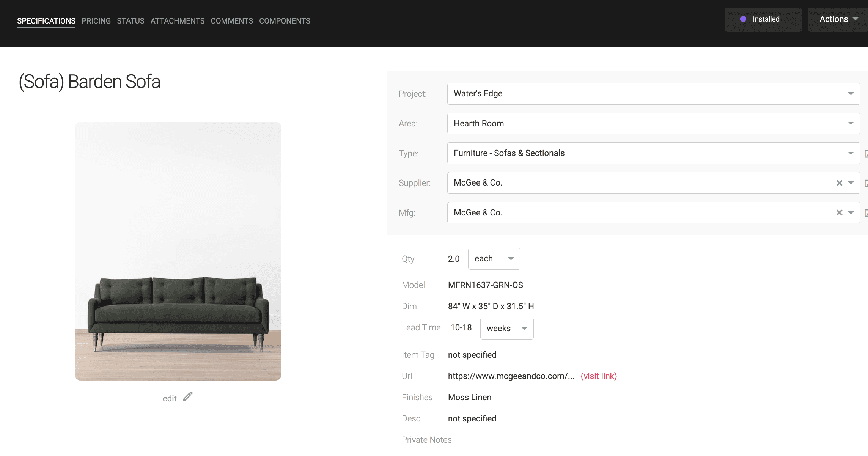The height and width of the screenshot is (456, 868).
Task: Go to the Attachments tab
Action: (x=178, y=21)
